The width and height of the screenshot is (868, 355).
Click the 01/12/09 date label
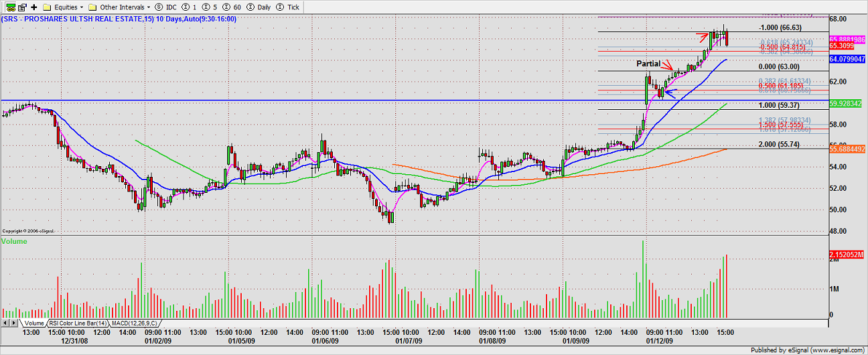pos(660,340)
